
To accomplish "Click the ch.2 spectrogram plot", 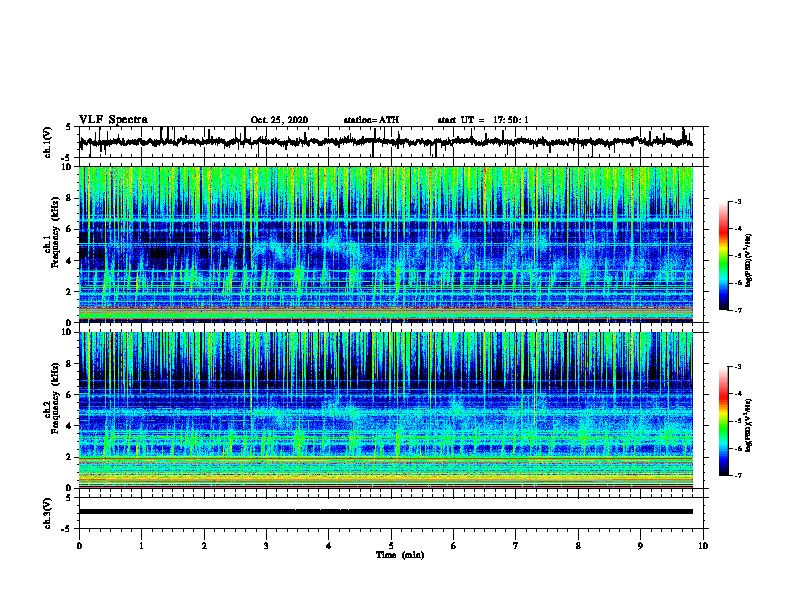I will pyautogui.click(x=386, y=410).
